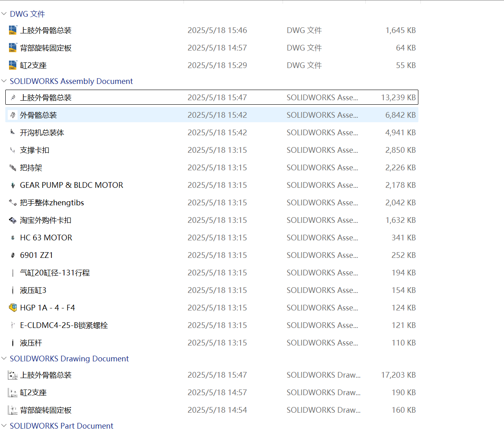Click the icon of GEAR PUMP & BLDC MOTOR
Viewport: 504px width, 429px height.
click(13, 185)
